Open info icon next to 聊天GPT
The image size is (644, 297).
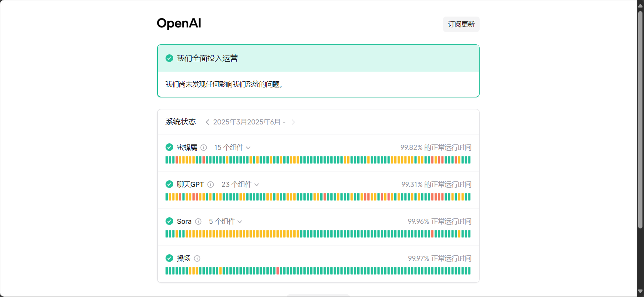pos(211,185)
